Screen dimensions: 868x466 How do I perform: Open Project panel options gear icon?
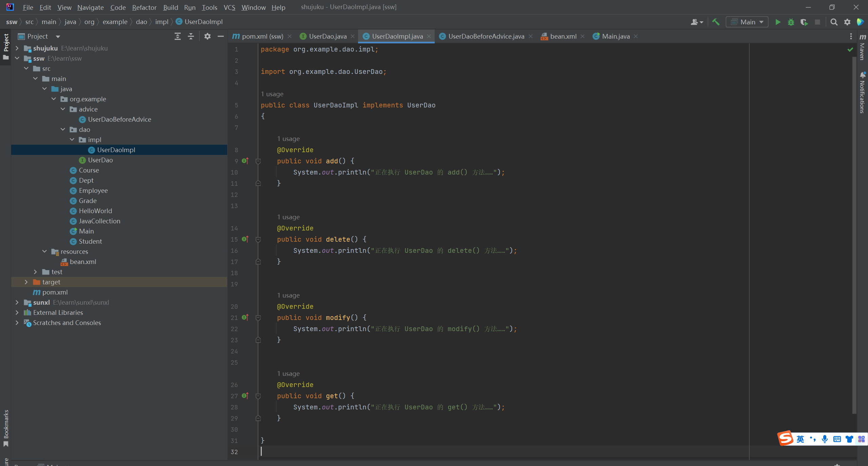[208, 36]
